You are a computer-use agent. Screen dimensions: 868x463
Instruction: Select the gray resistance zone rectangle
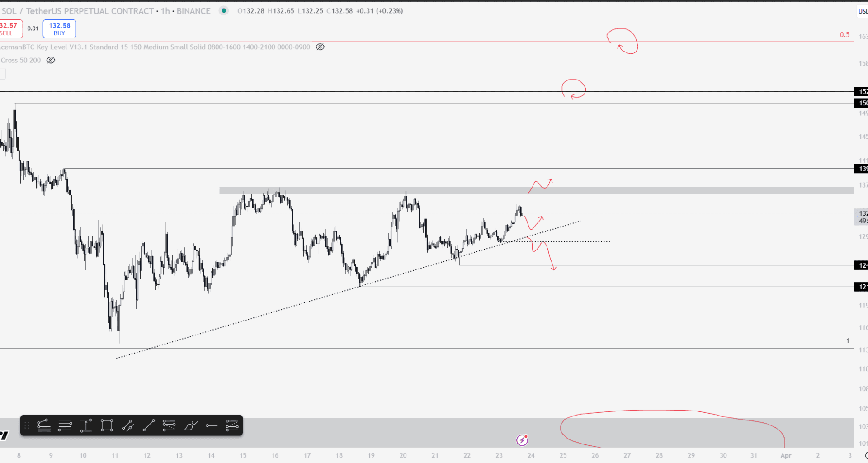pos(537,190)
